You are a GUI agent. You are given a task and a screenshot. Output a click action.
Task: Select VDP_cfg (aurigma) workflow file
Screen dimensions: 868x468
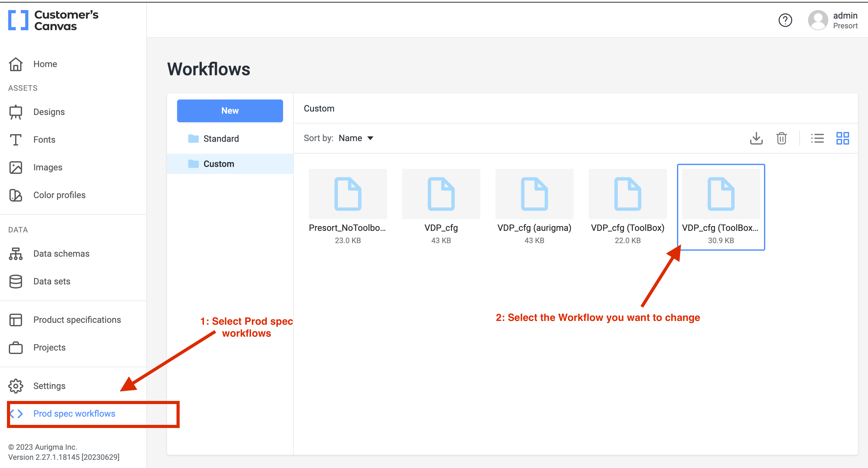click(x=534, y=207)
